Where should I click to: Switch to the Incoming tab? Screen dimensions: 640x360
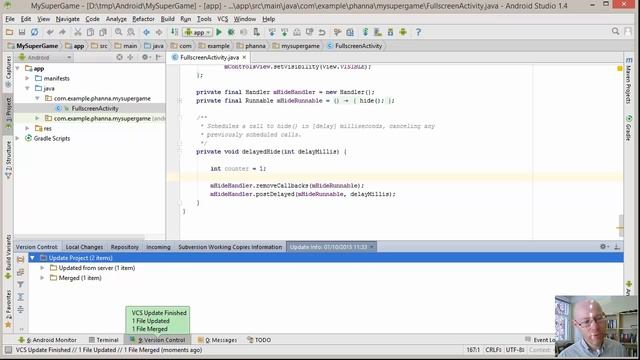pos(158,247)
